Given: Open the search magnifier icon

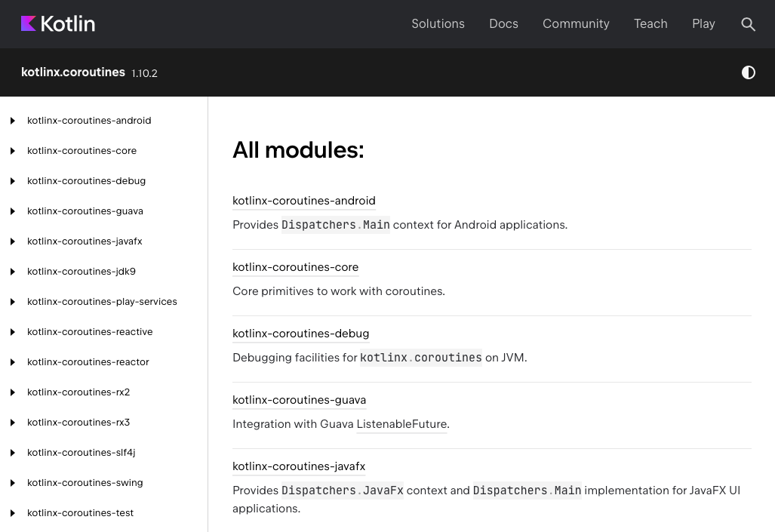Looking at the screenshot, I should [x=748, y=24].
